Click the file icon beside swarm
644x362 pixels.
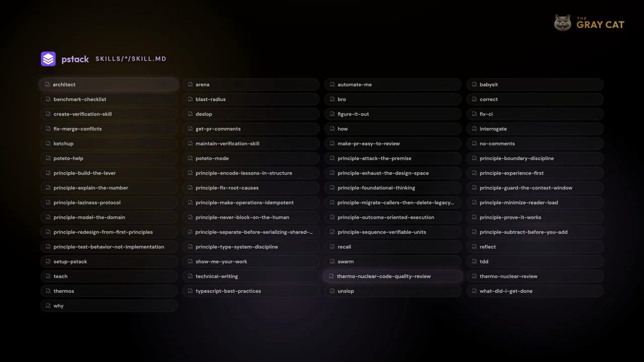pyautogui.click(x=332, y=261)
